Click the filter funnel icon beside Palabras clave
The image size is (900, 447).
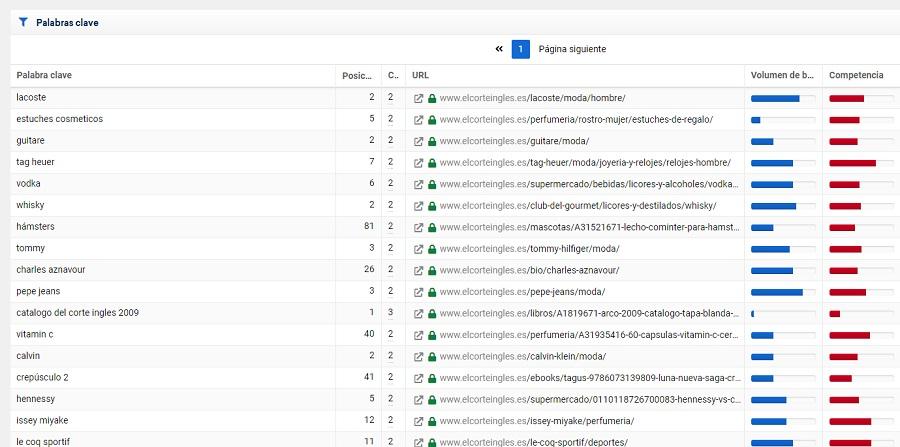click(23, 22)
